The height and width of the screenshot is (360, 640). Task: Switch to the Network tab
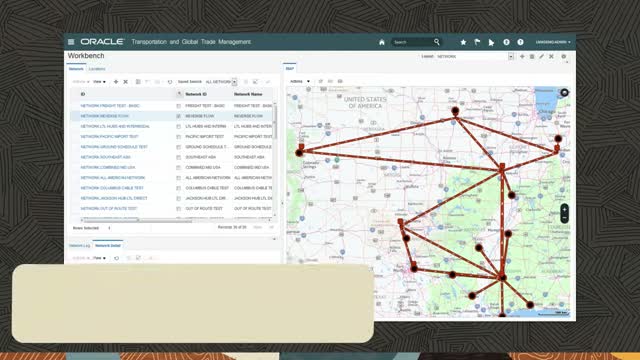coord(76,69)
